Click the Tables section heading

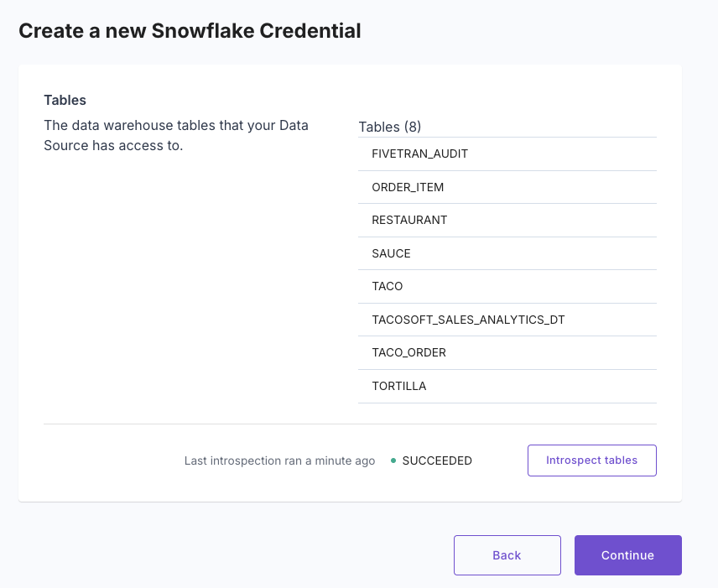point(65,100)
